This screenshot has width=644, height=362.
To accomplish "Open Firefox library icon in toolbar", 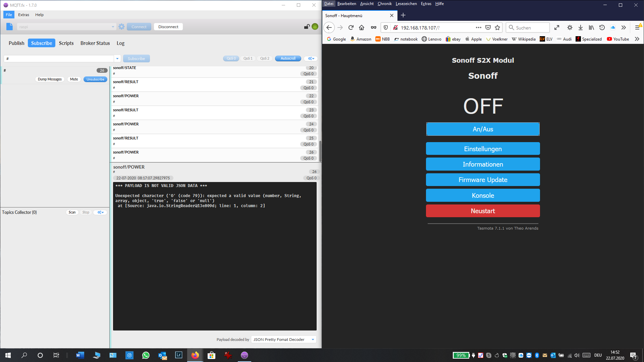I will [591, 27].
